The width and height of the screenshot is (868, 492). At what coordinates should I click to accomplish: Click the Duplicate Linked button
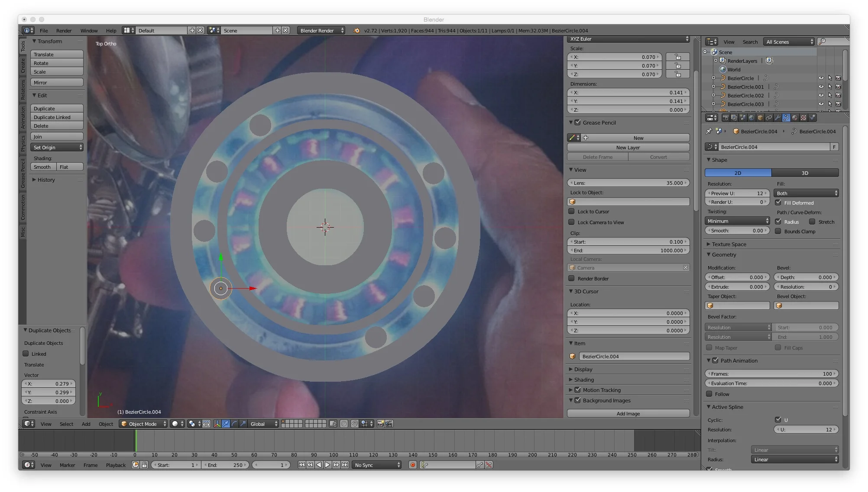(57, 117)
